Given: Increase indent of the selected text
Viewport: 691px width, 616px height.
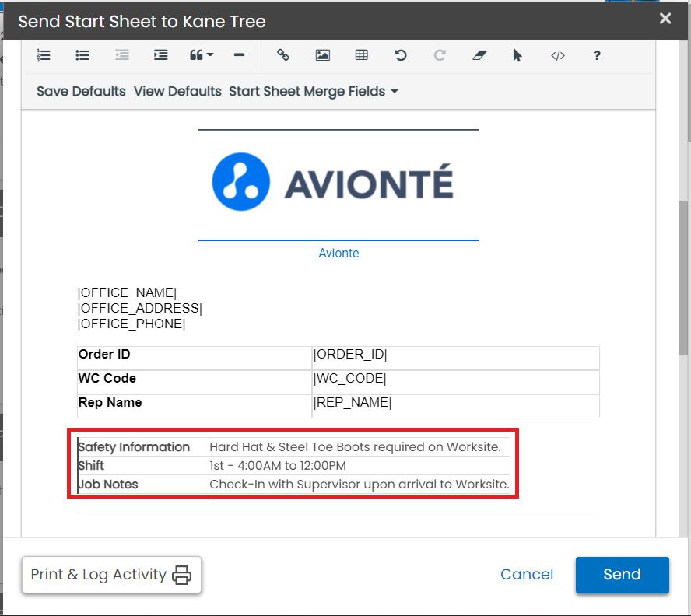Looking at the screenshot, I should (160, 55).
